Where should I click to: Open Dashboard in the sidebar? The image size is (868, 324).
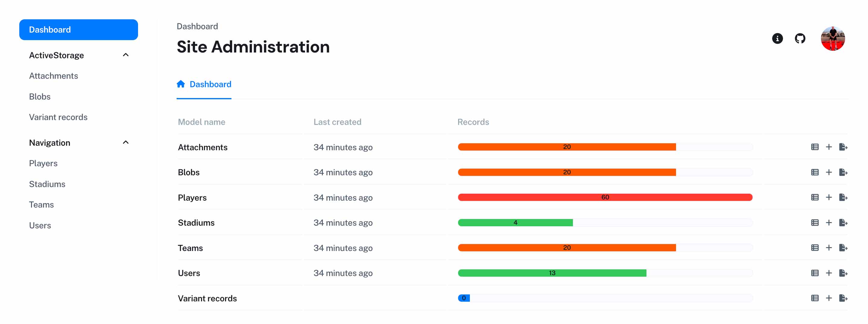click(x=78, y=30)
